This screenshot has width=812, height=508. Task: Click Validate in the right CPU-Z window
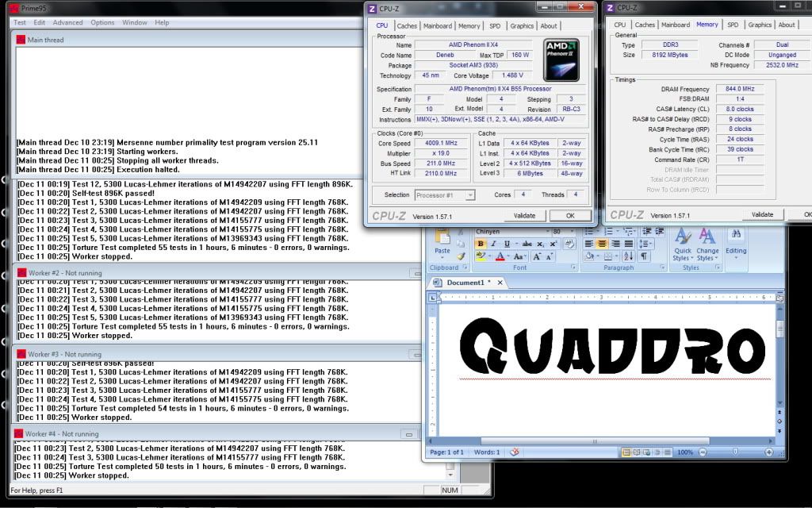coord(762,214)
